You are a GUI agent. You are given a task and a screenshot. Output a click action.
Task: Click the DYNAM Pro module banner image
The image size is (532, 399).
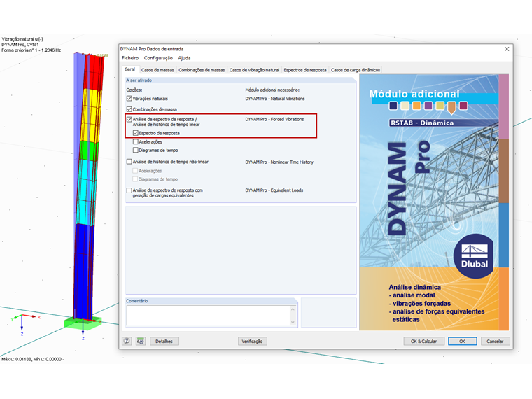pyautogui.click(x=434, y=202)
